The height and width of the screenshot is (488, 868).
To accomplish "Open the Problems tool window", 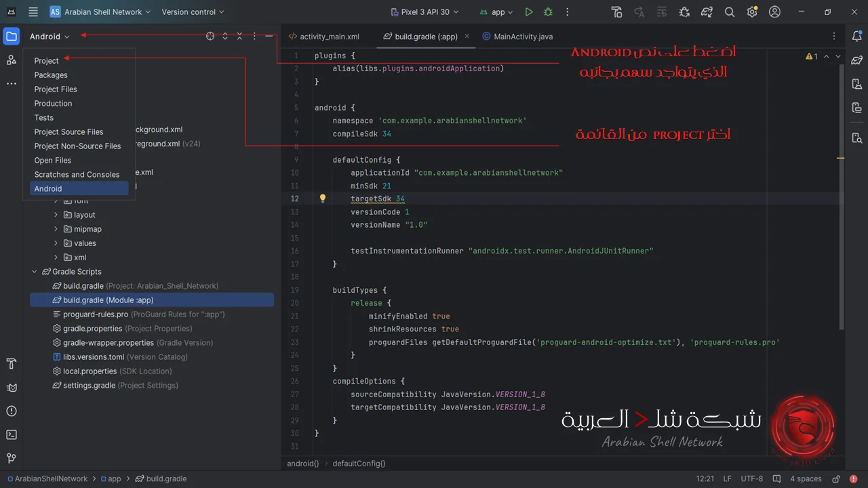I will pyautogui.click(x=12, y=411).
